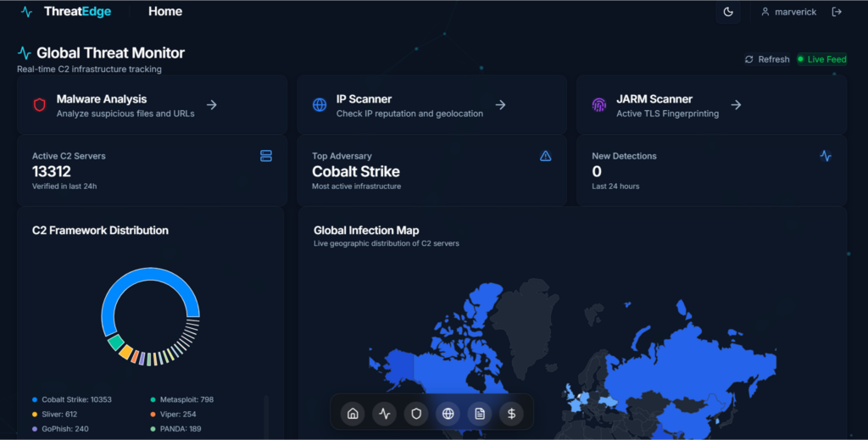
Task: Open the marverick user profile
Action: click(x=788, y=12)
